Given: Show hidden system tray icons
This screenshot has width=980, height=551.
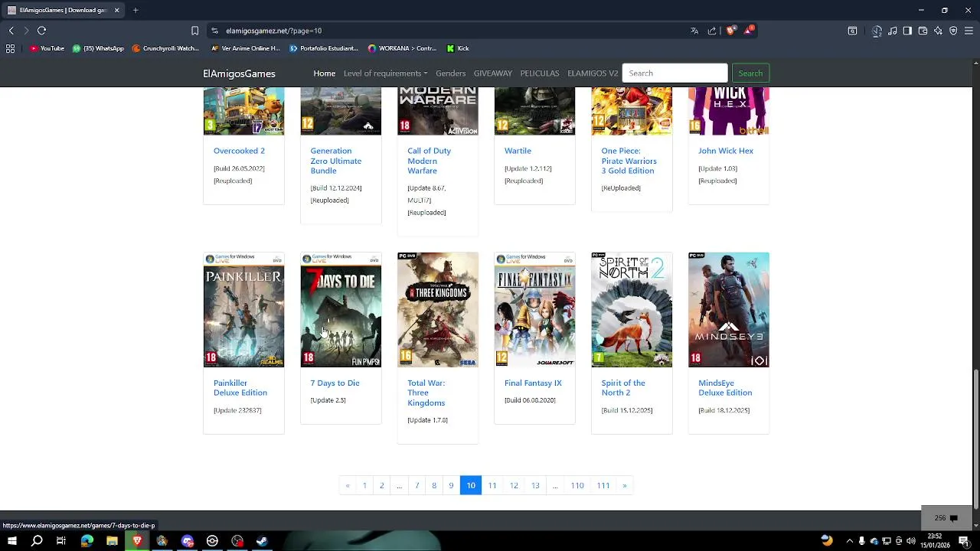Looking at the screenshot, I should coord(849,541).
